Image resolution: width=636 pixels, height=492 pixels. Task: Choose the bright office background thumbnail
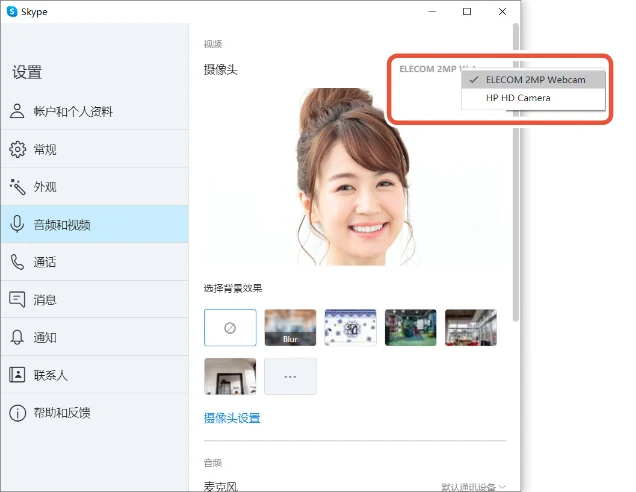pyautogui.click(x=471, y=327)
